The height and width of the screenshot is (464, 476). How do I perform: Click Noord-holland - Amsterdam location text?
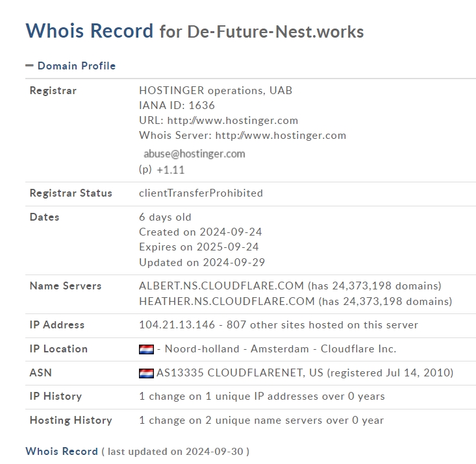(236, 348)
